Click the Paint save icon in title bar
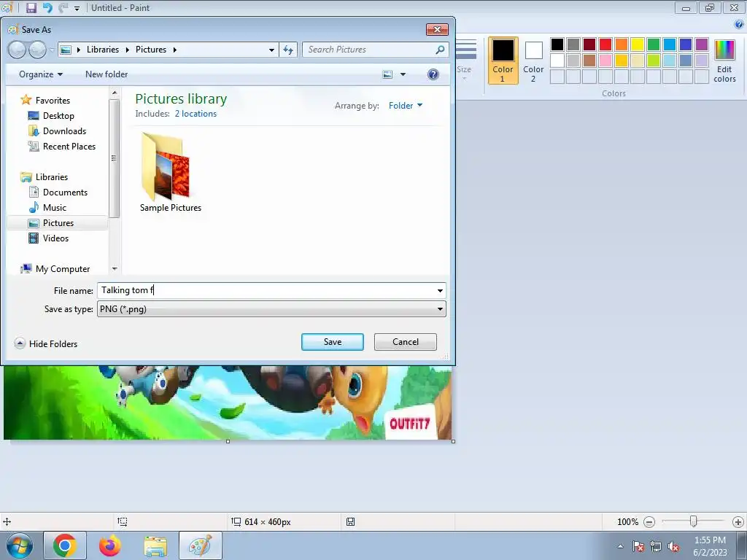This screenshot has height=560, width=747. click(31, 7)
